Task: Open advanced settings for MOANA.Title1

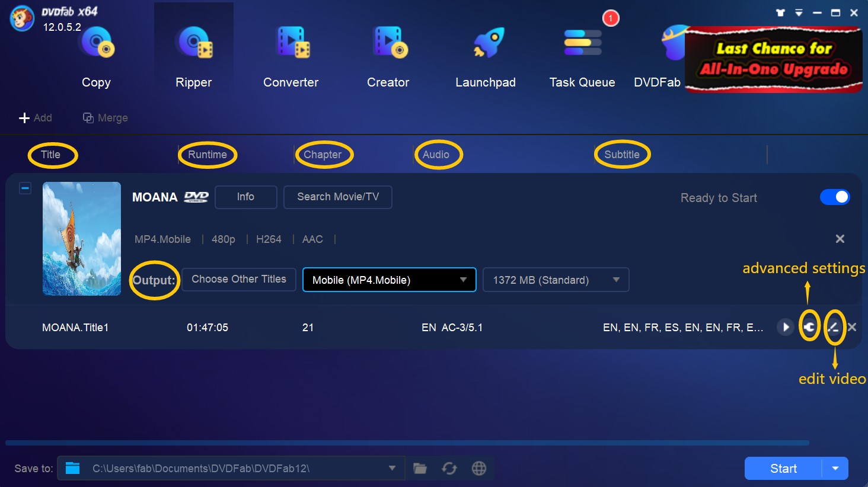Action: click(809, 327)
